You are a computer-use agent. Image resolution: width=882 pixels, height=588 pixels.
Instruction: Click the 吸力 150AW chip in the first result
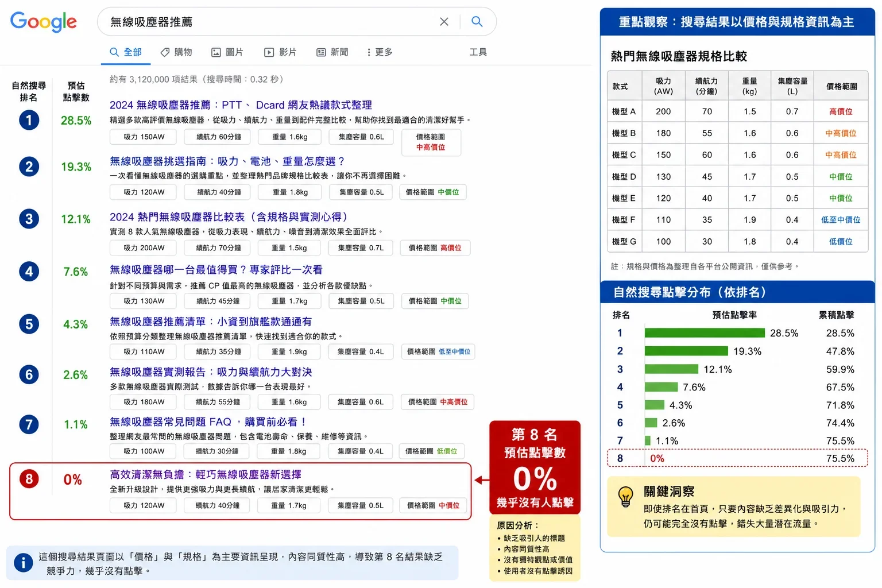pos(144,137)
